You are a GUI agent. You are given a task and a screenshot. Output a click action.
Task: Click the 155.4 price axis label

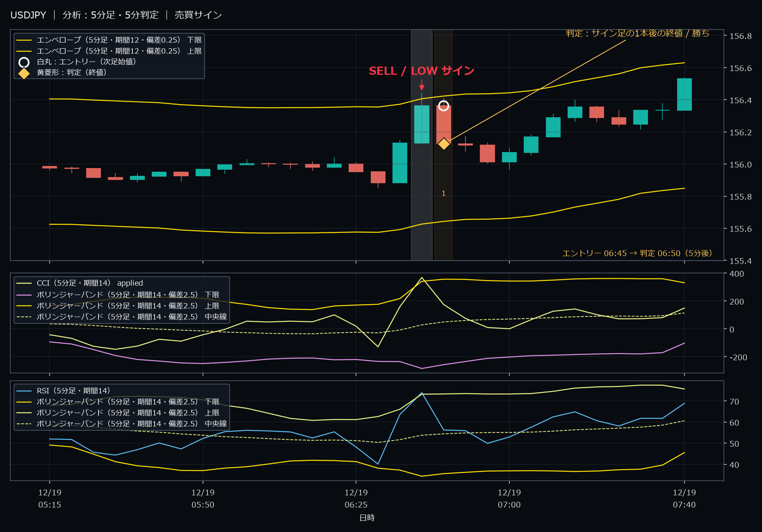pyautogui.click(x=741, y=261)
